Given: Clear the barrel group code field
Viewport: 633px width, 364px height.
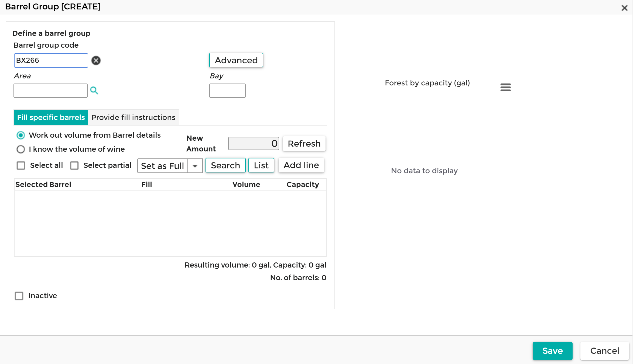Looking at the screenshot, I should (96, 60).
